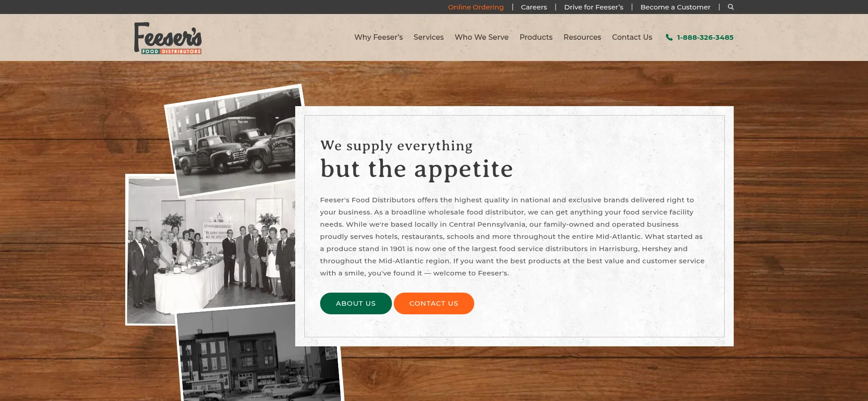The image size is (868, 401).
Task: View the vintage delivery trucks photo
Action: coord(233,140)
